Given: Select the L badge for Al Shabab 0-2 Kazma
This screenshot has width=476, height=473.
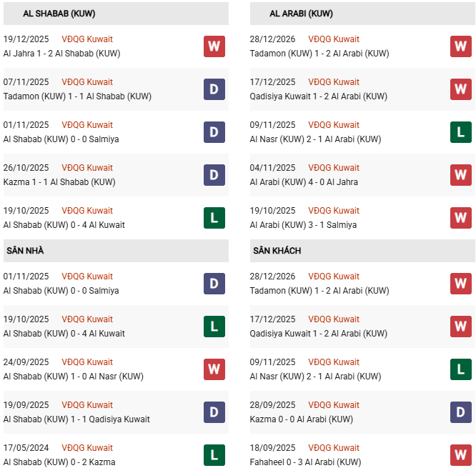Looking at the screenshot, I should click(x=214, y=455).
